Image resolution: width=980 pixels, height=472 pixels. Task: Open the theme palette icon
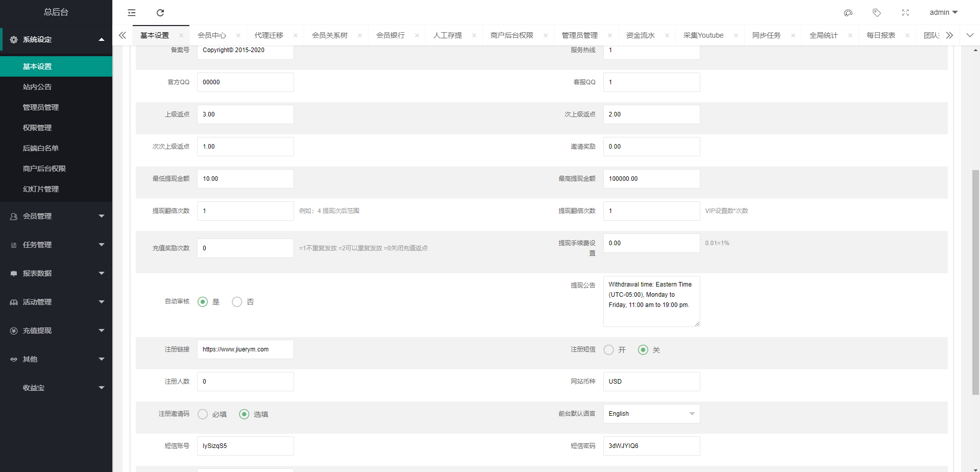pos(848,13)
